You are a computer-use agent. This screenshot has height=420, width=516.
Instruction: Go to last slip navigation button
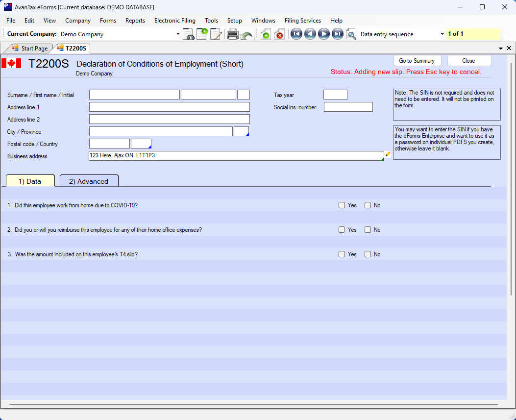(338, 34)
